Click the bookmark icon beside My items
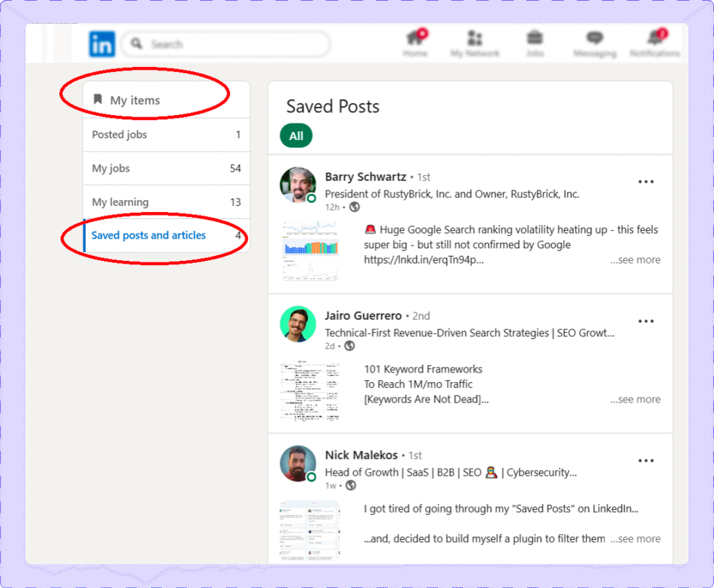Viewport: 714px width, 588px height. point(97,99)
